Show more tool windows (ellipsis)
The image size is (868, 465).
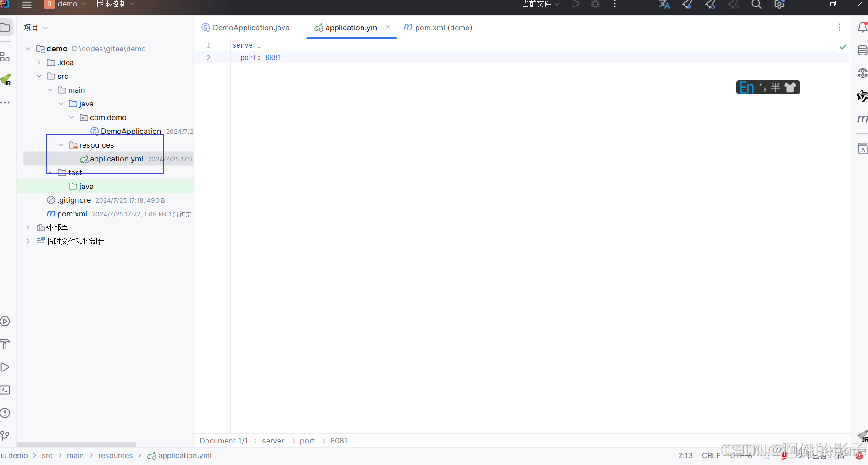tap(5, 103)
